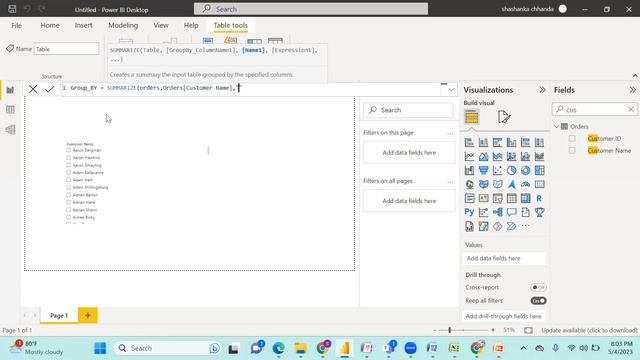Collapse the Orders table tree
Screen dimensions: 640x360
click(556, 127)
